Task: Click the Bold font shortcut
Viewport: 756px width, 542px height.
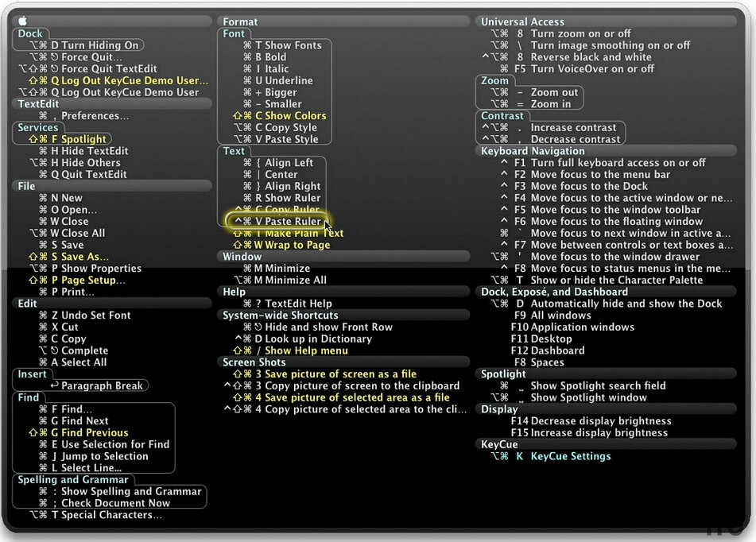Action: (x=264, y=57)
